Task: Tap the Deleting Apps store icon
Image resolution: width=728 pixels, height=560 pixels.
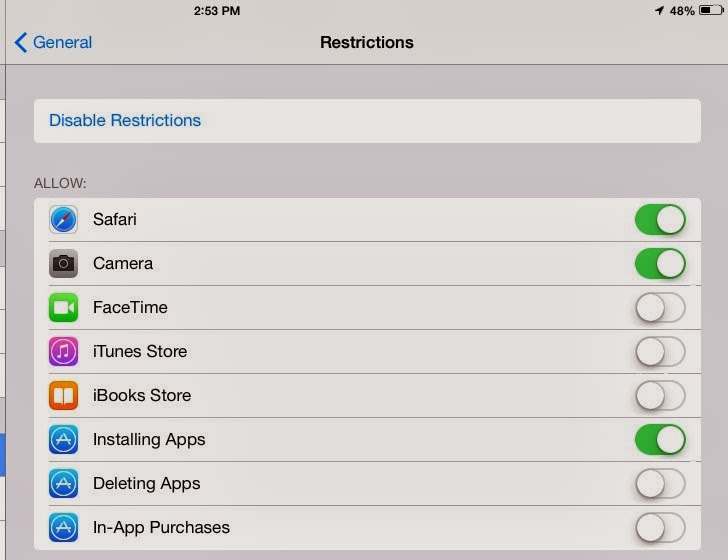Action: point(64,483)
